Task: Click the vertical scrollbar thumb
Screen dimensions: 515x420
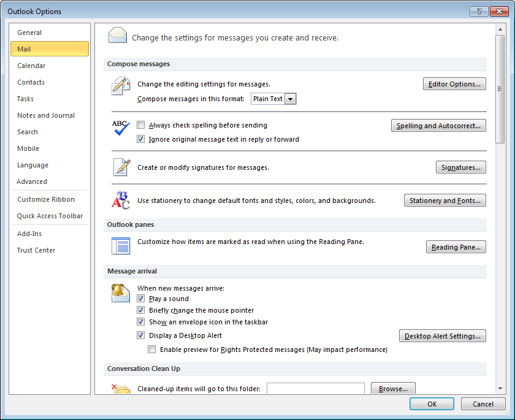Action: (x=500, y=89)
